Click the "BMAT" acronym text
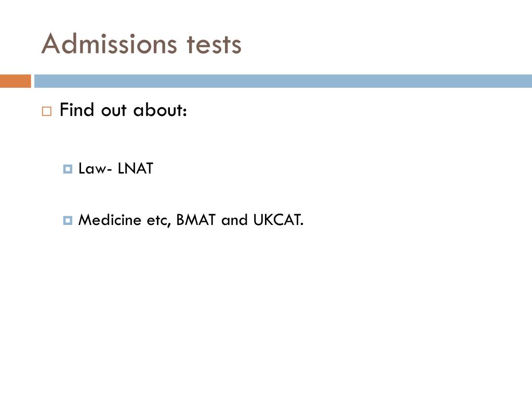The width and height of the screenshot is (532, 399). (196, 220)
